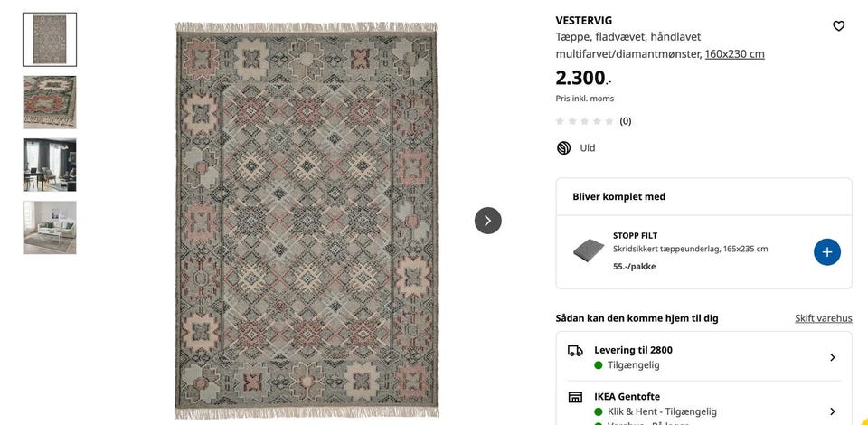868x425 pixels.
Task: Open the 160x230 cm size link
Action: [734, 54]
